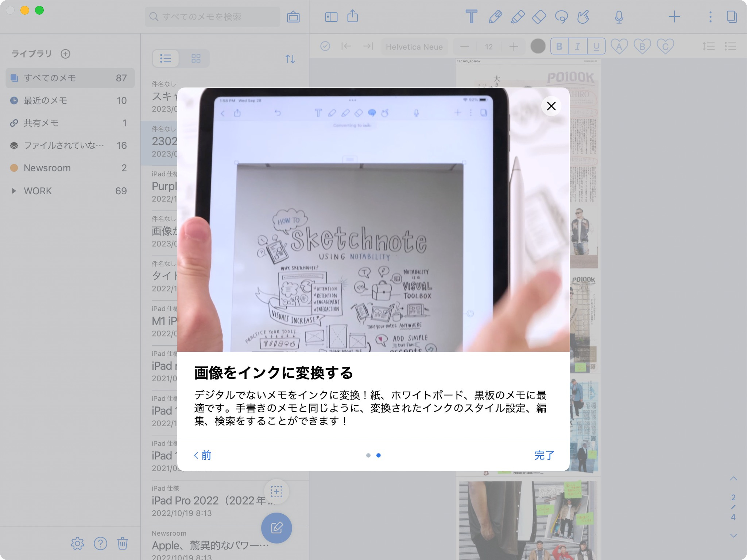This screenshot has height=560, width=747.
Task: Click the dashed-frame scan button
Action: (276, 491)
